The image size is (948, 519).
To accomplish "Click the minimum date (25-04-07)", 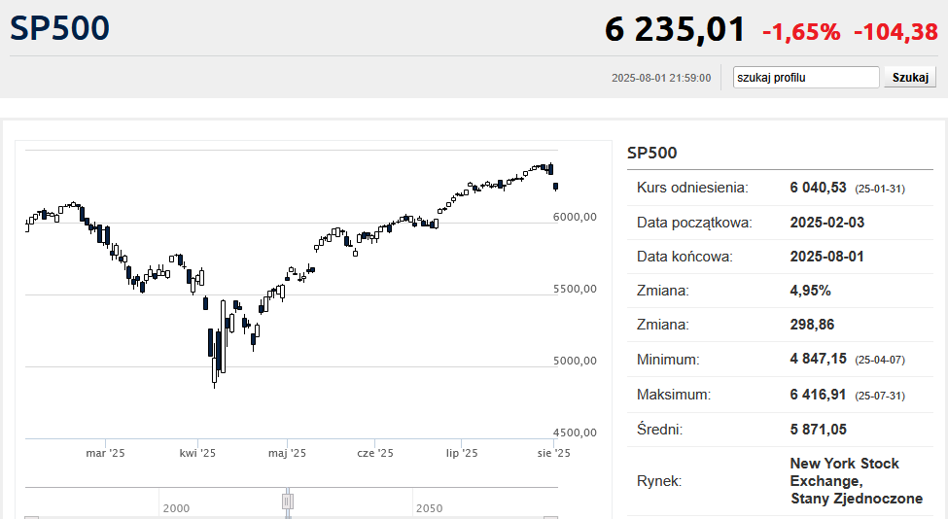I will click(880, 361).
